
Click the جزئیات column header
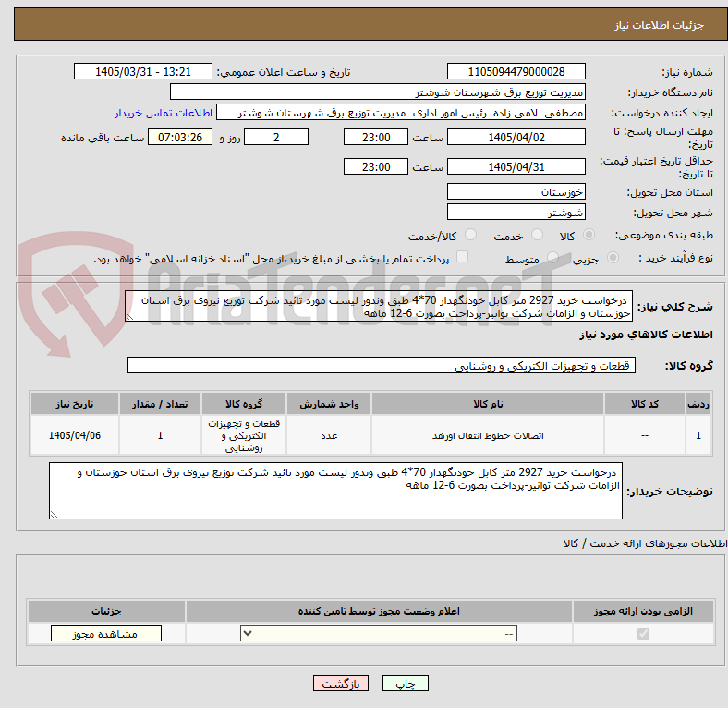pyautogui.click(x=106, y=611)
